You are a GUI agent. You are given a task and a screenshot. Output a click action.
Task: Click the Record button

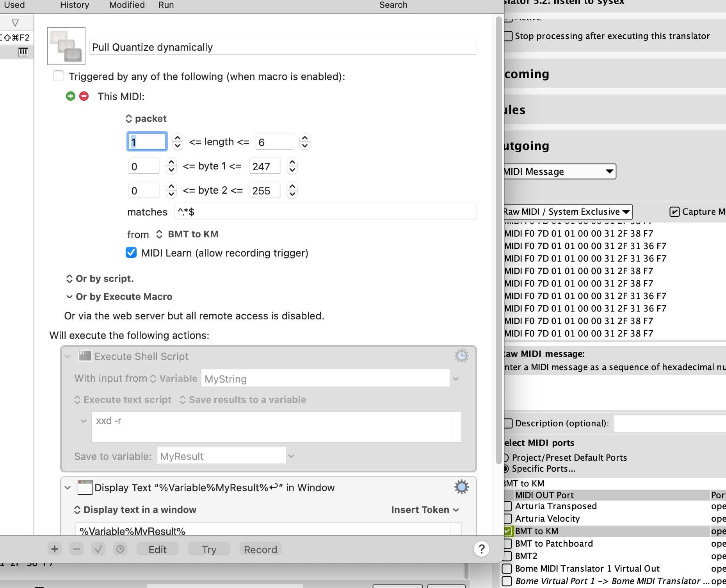260,549
